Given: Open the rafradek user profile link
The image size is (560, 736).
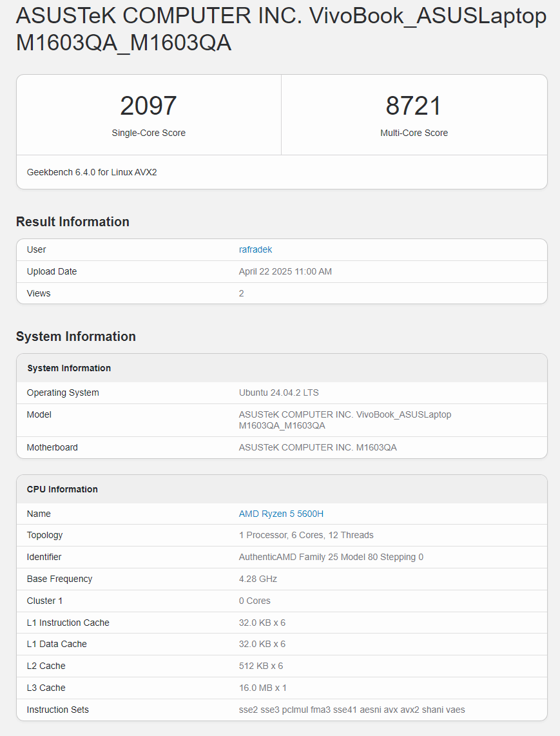Looking at the screenshot, I should point(255,249).
